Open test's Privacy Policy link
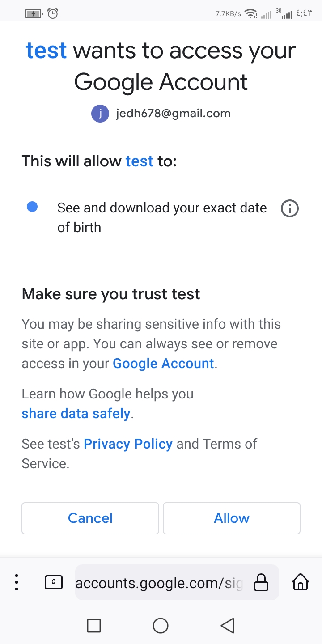 [128, 444]
